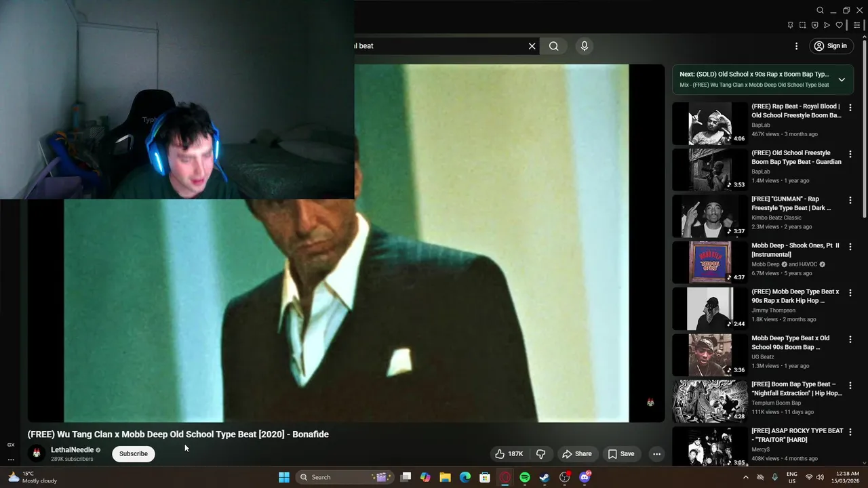The width and height of the screenshot is (868, 488).
Task: Click the ENG US language indicator
Action: (x=792, y=477)
